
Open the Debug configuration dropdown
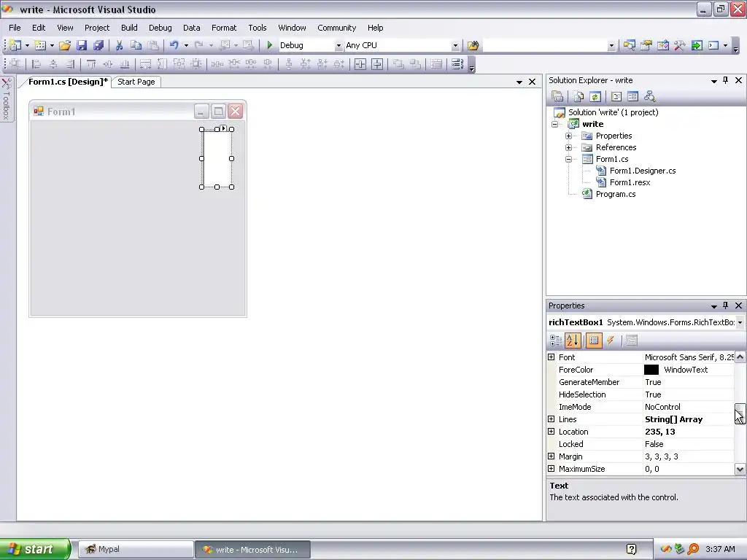pyautogui.click(x=338, y=45)
